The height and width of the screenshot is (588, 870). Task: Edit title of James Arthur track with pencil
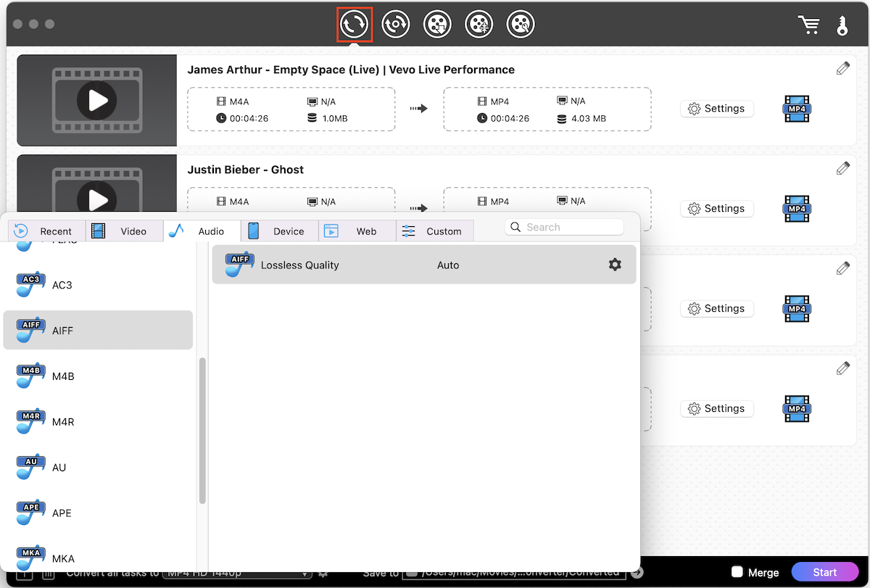coord(842,69)
